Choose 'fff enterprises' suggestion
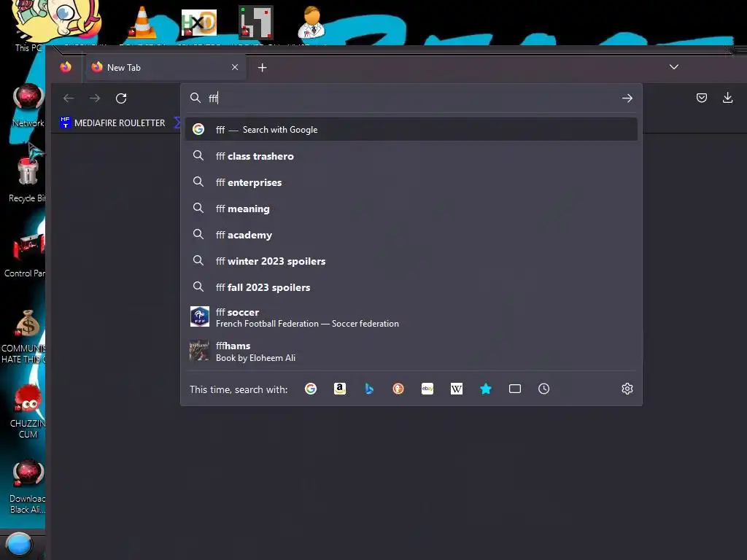Image resolution: width=747 pixels, height=560 pixels. click(x=411, y=182)
